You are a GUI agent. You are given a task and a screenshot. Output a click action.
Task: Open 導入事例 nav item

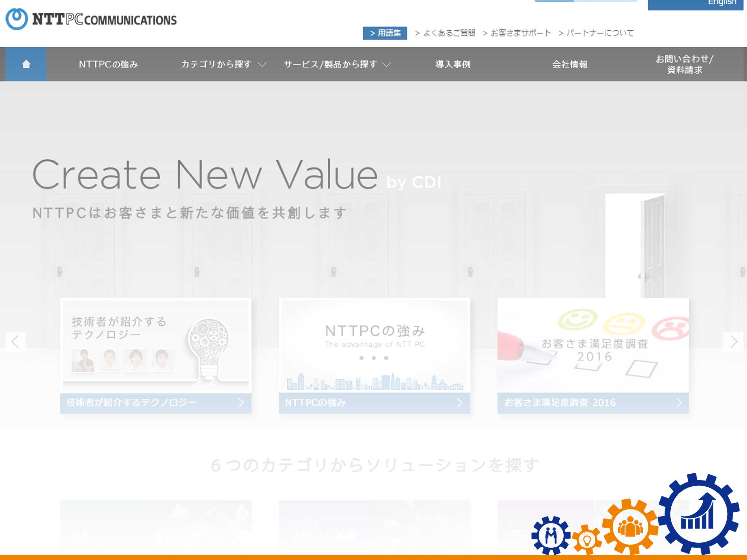click(x=453, y=64)
